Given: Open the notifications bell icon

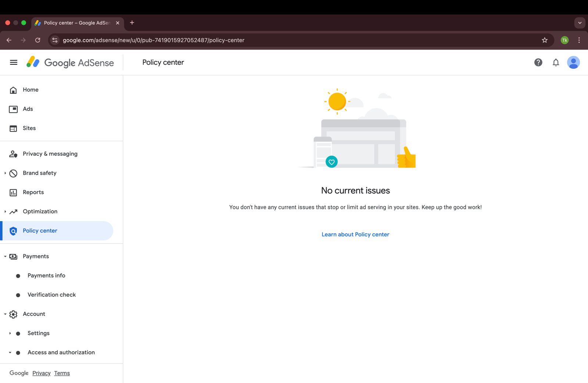Looking at the screenshot, I should (556, 63).
